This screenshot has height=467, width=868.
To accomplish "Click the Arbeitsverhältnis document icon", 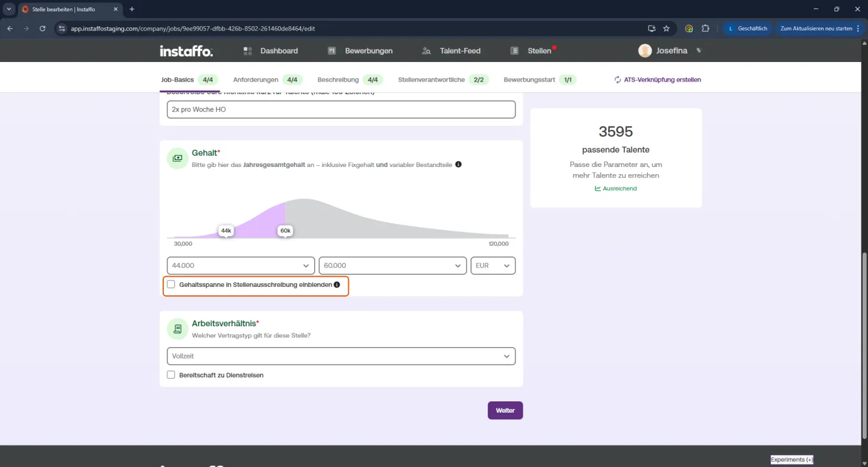I will click(178, 329).
